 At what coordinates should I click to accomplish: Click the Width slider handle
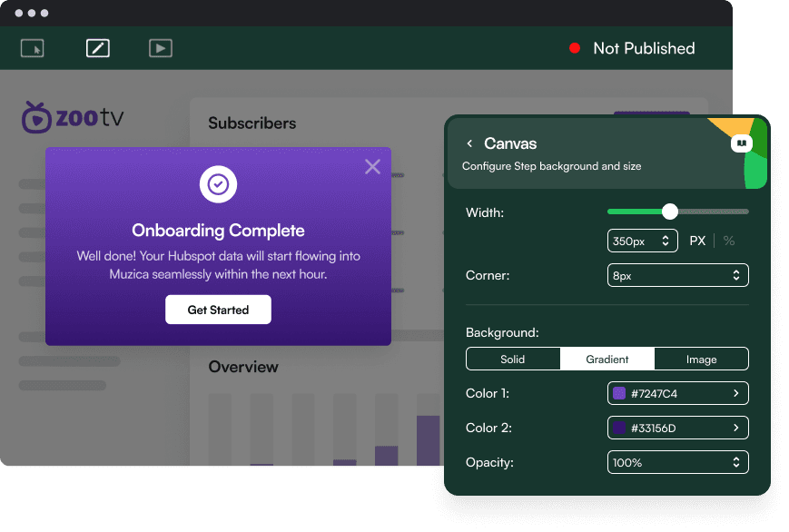(670, 212)
